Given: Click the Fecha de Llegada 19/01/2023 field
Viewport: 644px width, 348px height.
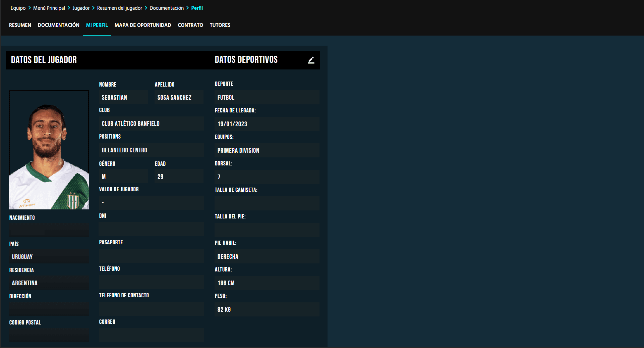Looking at the screenshot, I should click(267, 124).
